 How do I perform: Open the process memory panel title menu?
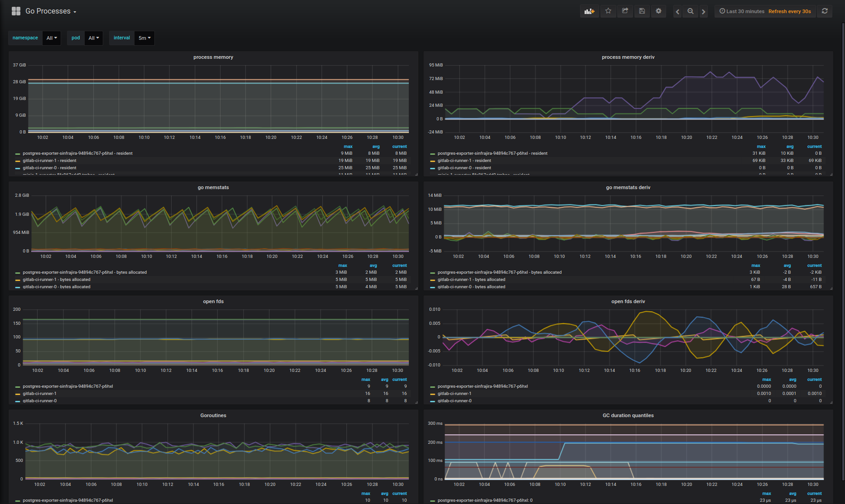click(213, 57)
